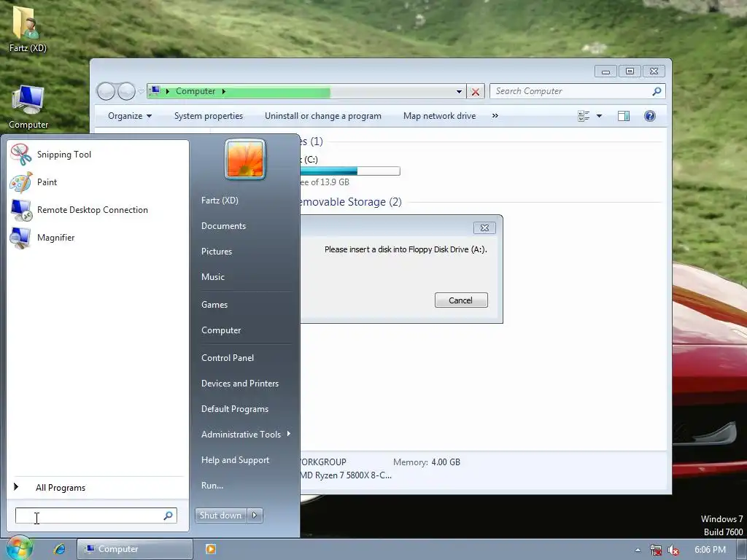Expand Administrative Tools submenu
The width and height of the screenshot is (747, 560).
pos(245,435)
